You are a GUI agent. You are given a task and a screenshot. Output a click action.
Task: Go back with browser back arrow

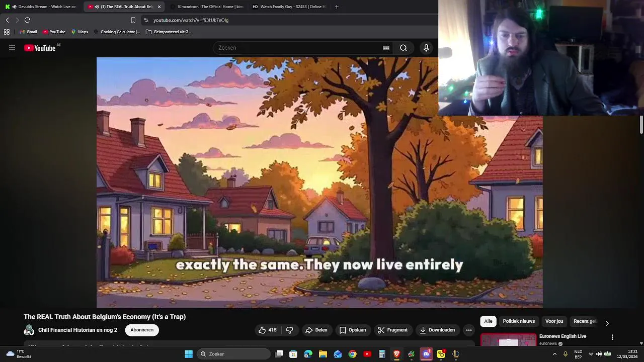[x=7, y=20]
